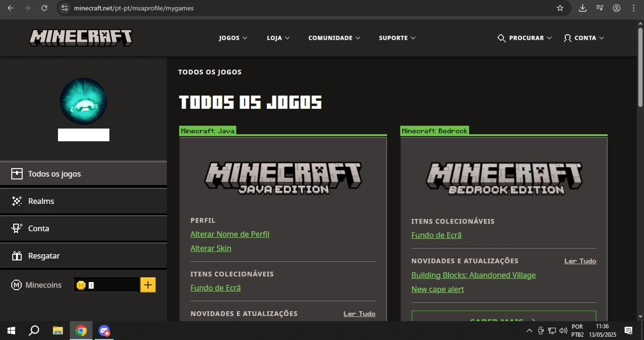Expand the Suporte dropdown menu
The height and width of the screenshot is (340, 644).
(397, 38)
